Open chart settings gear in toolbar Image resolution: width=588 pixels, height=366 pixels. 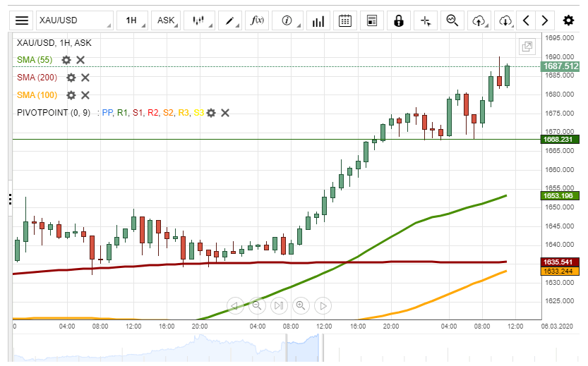point(568,20)
